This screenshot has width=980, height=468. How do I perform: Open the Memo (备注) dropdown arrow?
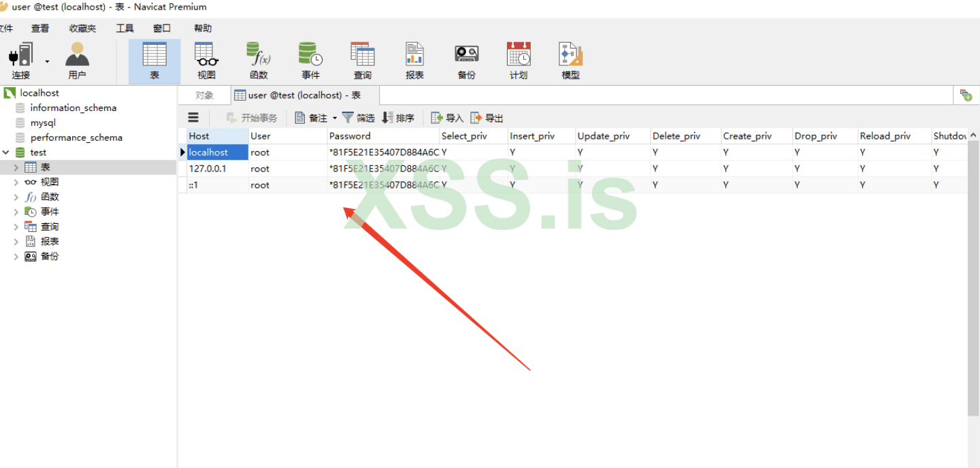[x=334, y=118]
